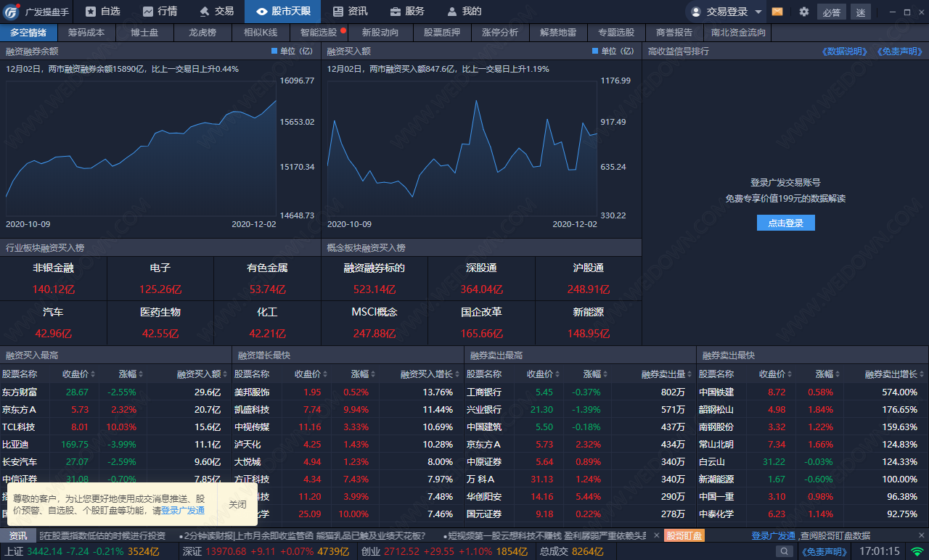Sort by 融资买入增长 column

(x=431, y=374)
